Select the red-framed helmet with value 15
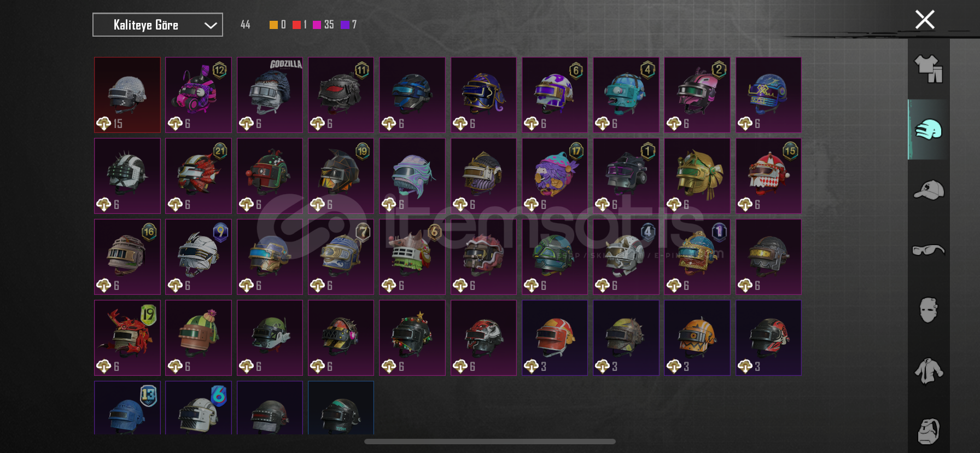 (x=127, y=95)
